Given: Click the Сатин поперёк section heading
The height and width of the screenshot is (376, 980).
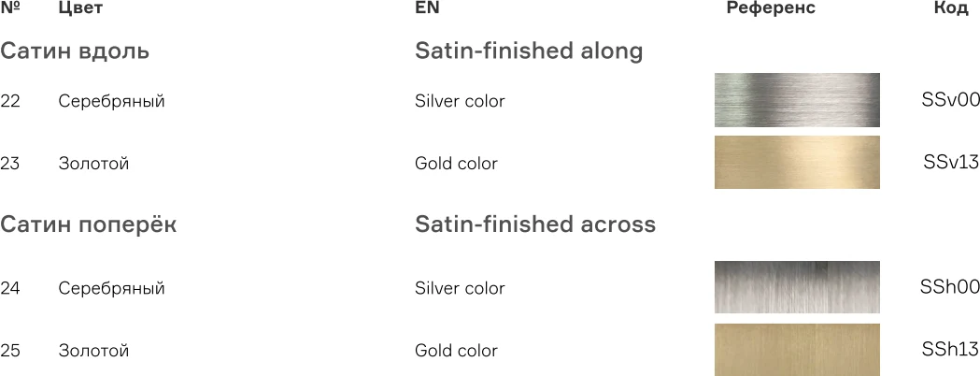Looking at the screenshot, I should [89, 224].
